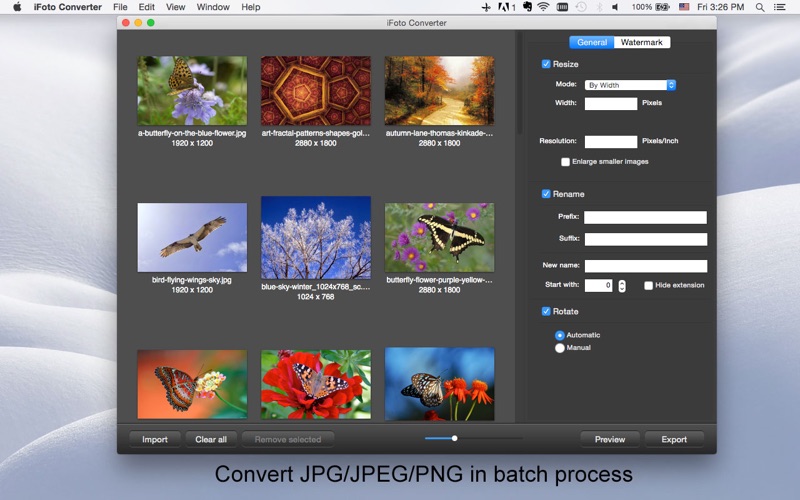
Task: Click the Bluetooth icon in menu bar
Action: [599, 7]
